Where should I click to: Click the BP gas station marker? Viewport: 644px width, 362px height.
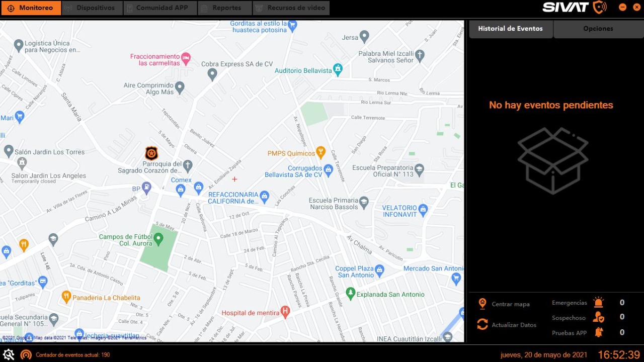pyautogui.click(x=146, y=188)
